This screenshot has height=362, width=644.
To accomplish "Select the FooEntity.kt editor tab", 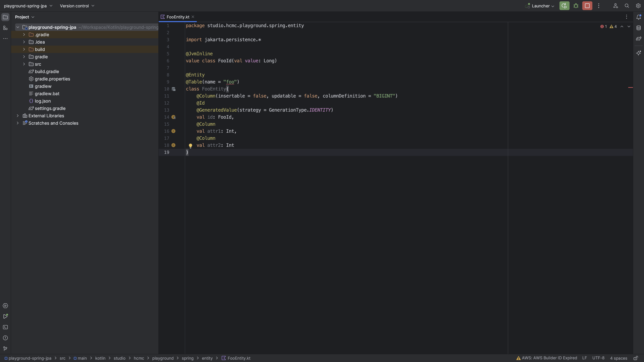I will [x=178, y=17].
